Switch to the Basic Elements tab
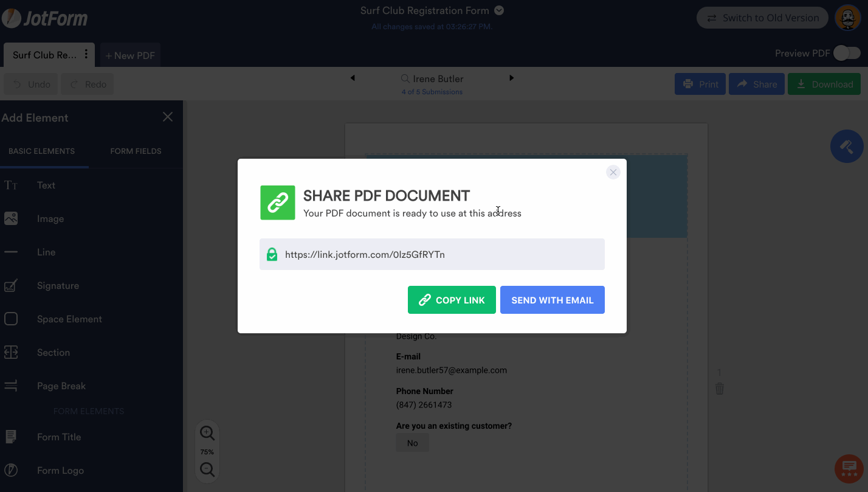This screenshot has width=868, height=492. tap(41, 151)
